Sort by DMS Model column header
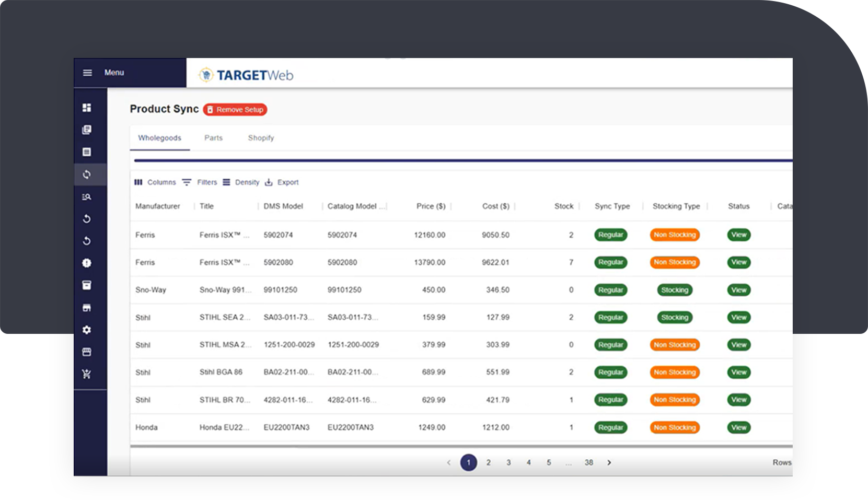This screenshot has width=868, height=500. [x=283, y=206]
